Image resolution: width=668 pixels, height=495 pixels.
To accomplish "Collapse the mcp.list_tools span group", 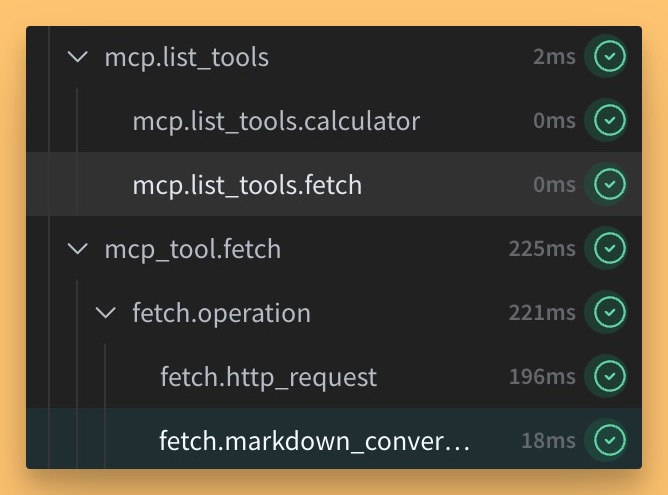I will click(78, 57).
